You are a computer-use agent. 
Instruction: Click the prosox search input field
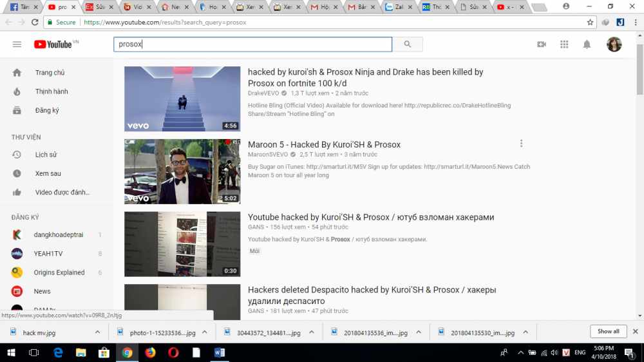[x=252, y=44]
